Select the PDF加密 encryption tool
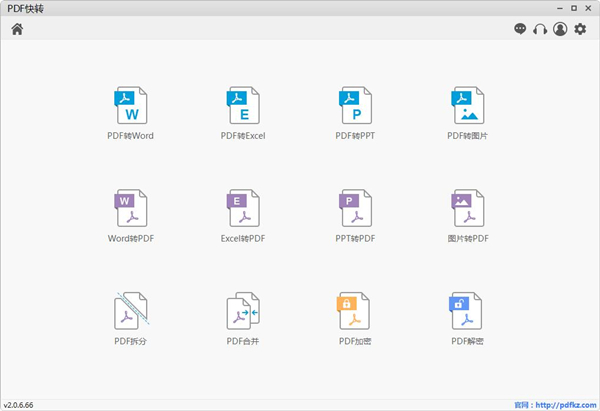Viewport: 600px width, 411px height. point(354,311)
